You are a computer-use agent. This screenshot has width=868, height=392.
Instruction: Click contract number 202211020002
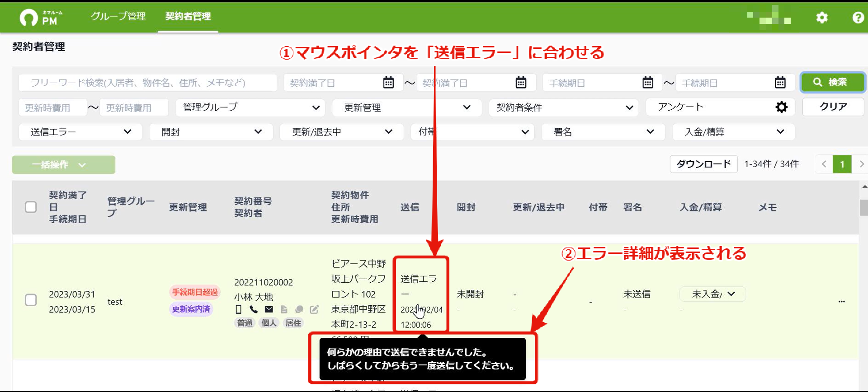(264, 282)
